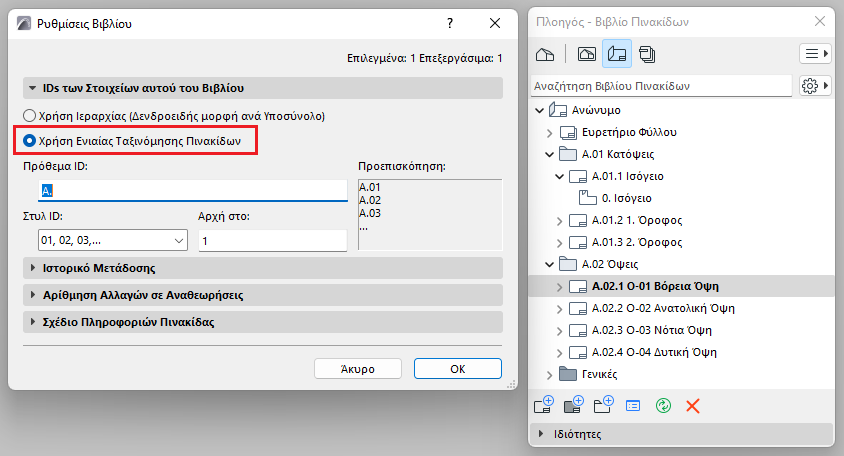Expand the Ιστορικό Μετάδοσης section
844x456 pixels.
coord(263,268)
